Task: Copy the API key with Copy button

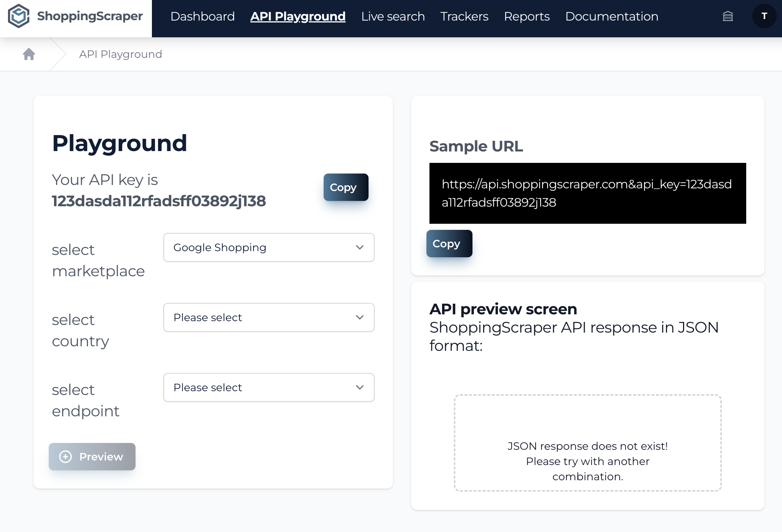Action: (346, 187)
